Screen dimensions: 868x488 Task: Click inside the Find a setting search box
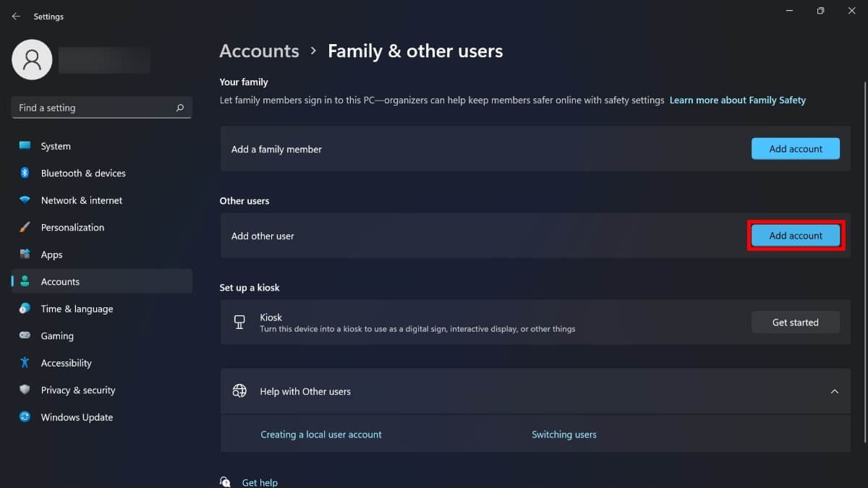[x=101, y=107]
